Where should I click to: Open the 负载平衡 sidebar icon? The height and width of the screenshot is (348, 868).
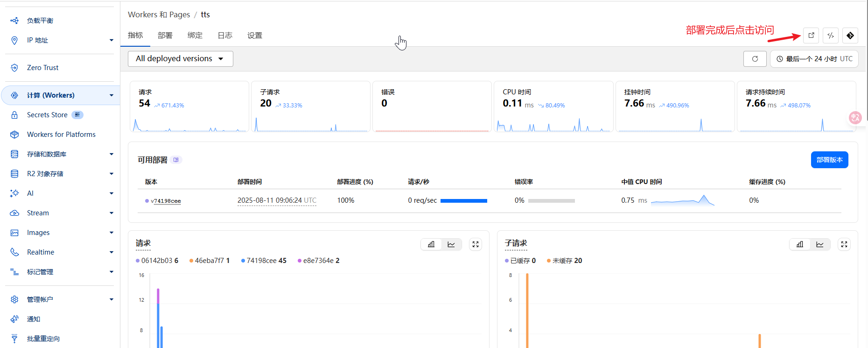click(x=14, y=21)
